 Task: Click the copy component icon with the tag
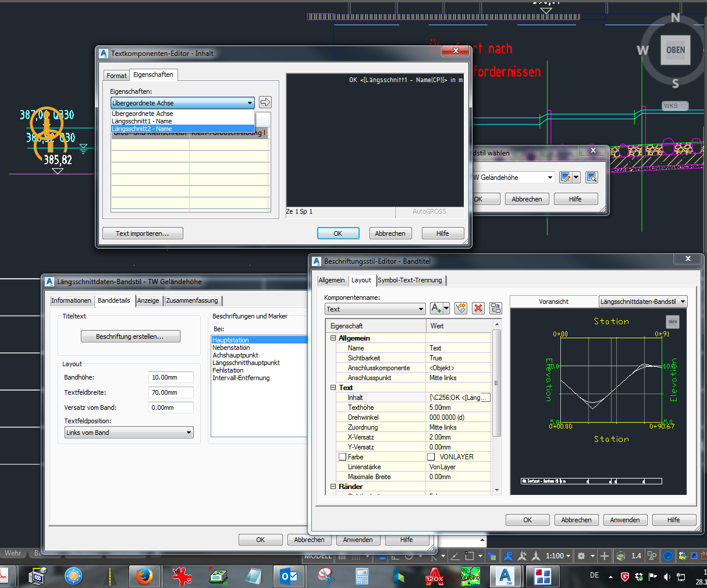coord(461,309)
